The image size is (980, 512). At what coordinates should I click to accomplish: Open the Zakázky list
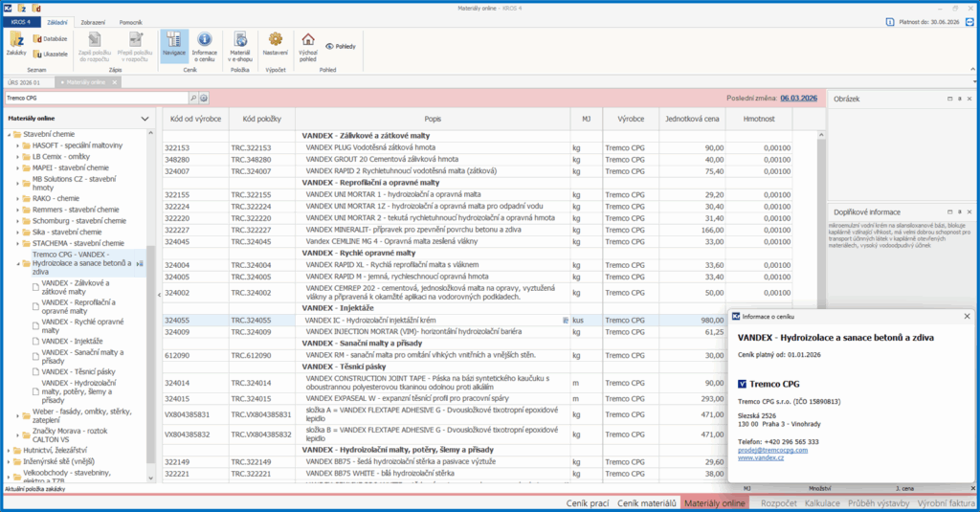point(16,44)
